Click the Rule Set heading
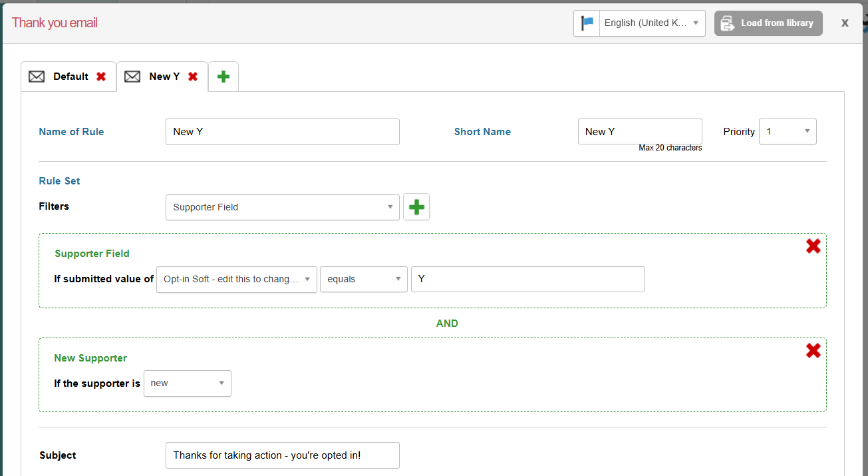The image size is (868, 476). [x=59, y=181]
